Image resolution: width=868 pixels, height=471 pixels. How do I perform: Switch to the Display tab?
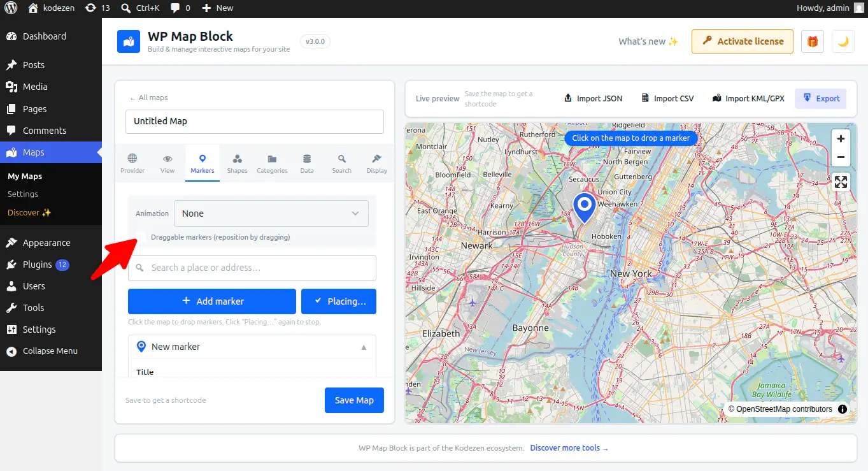pos(377,163)
